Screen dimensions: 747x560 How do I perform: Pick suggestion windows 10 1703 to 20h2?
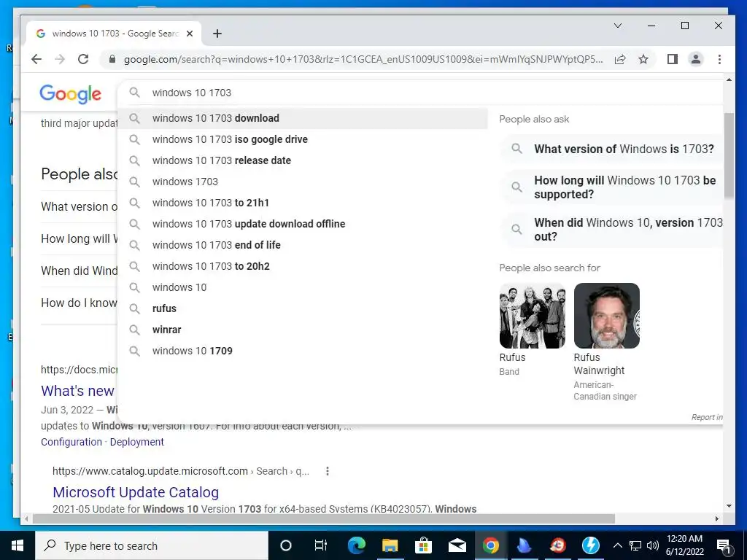(303, 265)
